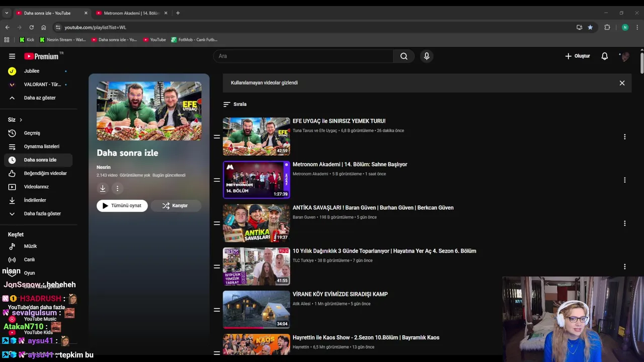Viewport: 644px width, 362px height.
Task: Open Geçmiş history in sidebar
Action: 38,133
